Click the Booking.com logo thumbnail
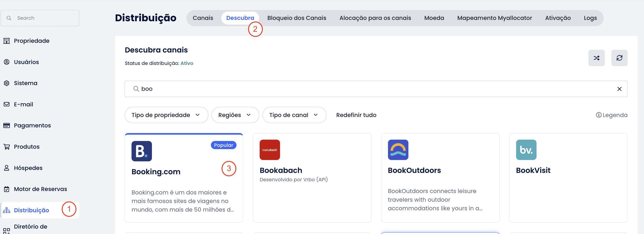Screen dimensions: 644x234 pyautogui.click(x=141, y=151)
